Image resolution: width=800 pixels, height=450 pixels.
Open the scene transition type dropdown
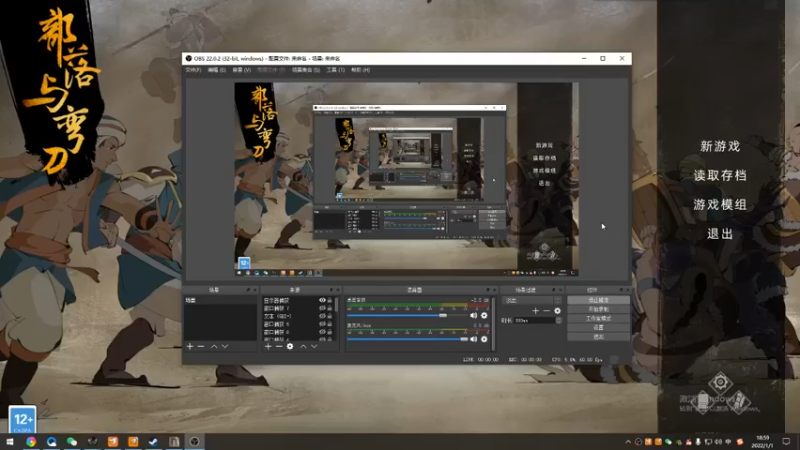531,301
